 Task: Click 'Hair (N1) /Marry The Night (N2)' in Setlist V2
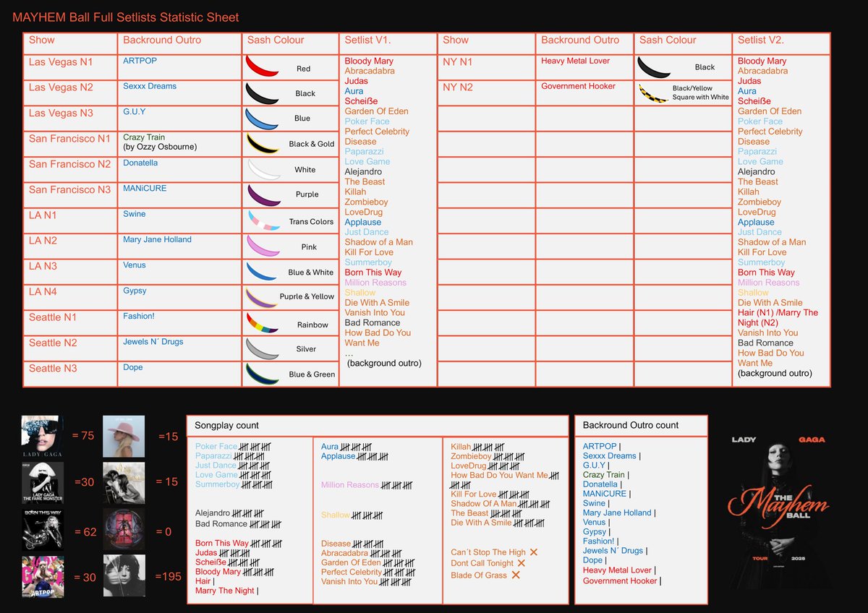(x=778, y=317)
